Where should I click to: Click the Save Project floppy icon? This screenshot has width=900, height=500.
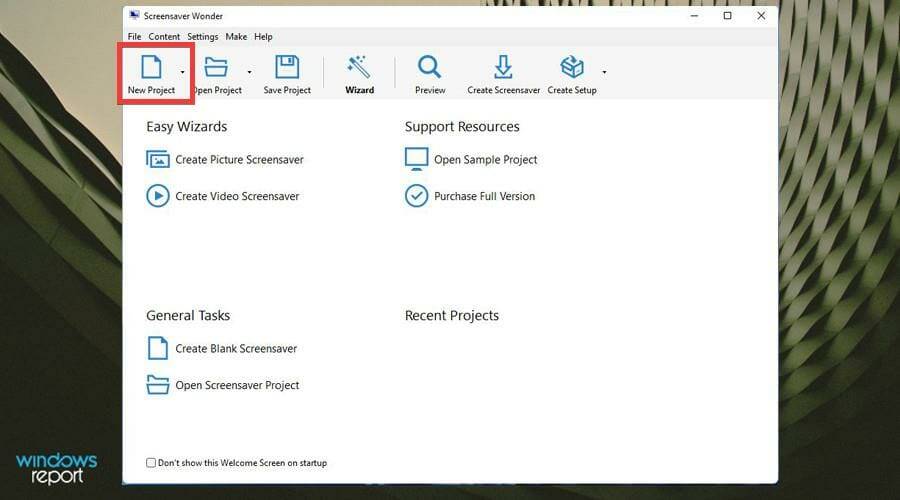pos(287,67)
